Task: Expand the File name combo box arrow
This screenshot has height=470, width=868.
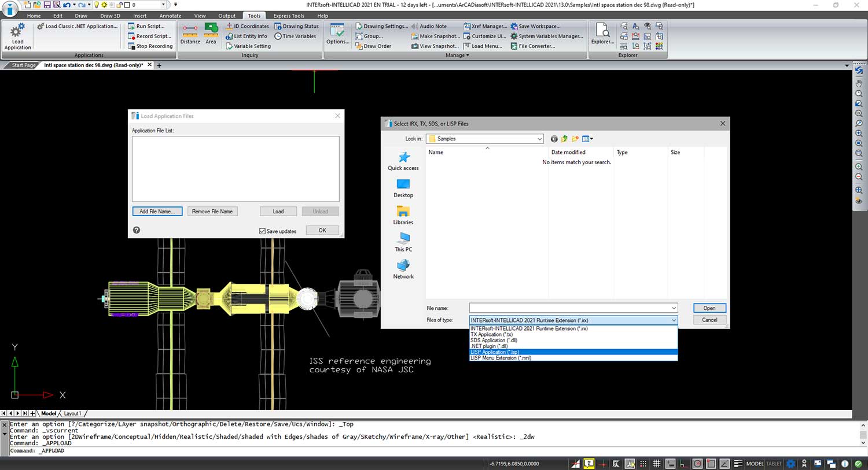Action: tap(674, 308)
